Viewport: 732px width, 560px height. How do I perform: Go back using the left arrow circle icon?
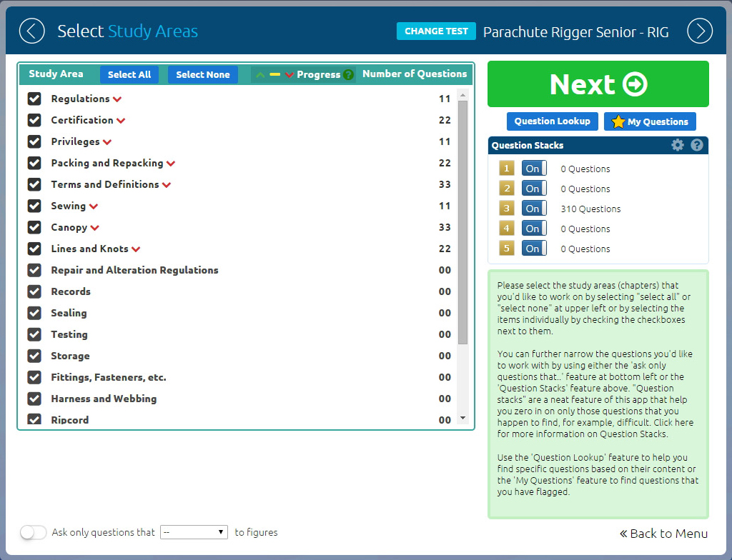pos(31,31)
